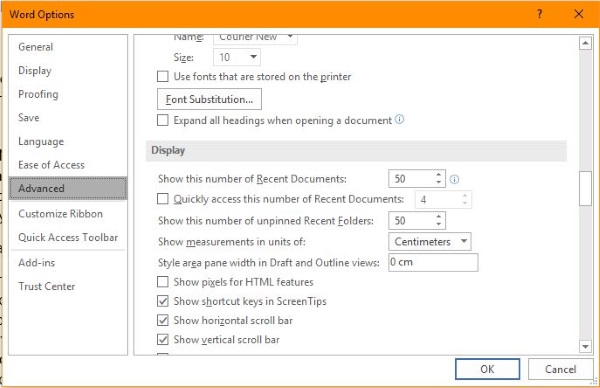Viewport: 600px width, 388px height.
Task: Uncheck Show vertical scroll bar
Action: pyautogui.click(x=163, y=339)
